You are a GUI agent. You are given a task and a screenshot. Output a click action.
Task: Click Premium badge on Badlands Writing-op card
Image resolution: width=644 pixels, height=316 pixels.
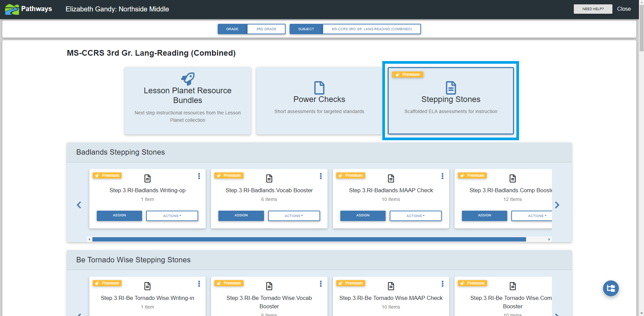[107, 175]
